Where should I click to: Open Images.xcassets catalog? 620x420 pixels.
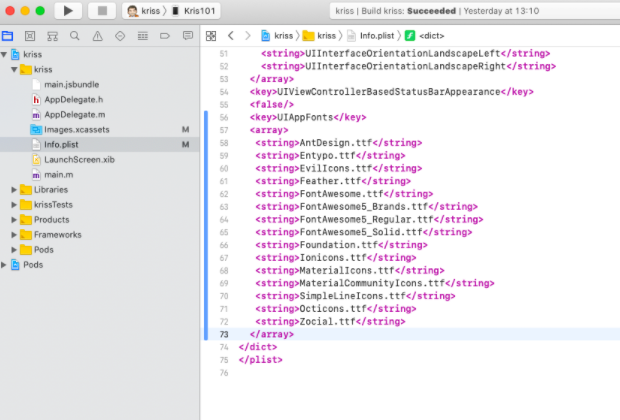(100, 129)
